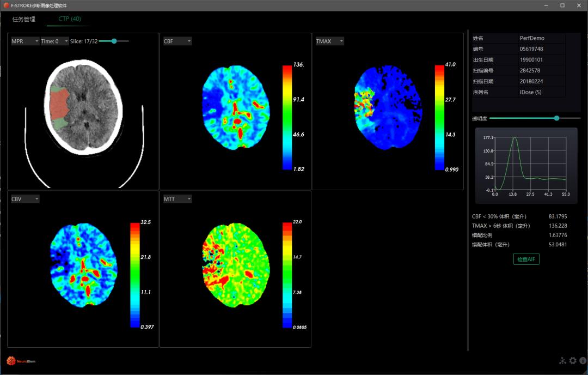Screen dimensions: 588x375
Task: Open the Time: 0 dropdown
Action: pyautogui.click(x=54, y=41)
